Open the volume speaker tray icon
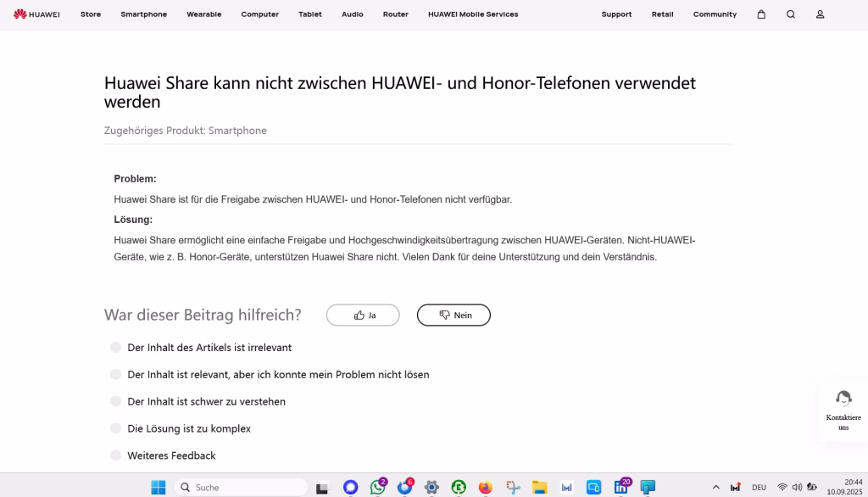This screenshot has width=868, height=497. 797,487
